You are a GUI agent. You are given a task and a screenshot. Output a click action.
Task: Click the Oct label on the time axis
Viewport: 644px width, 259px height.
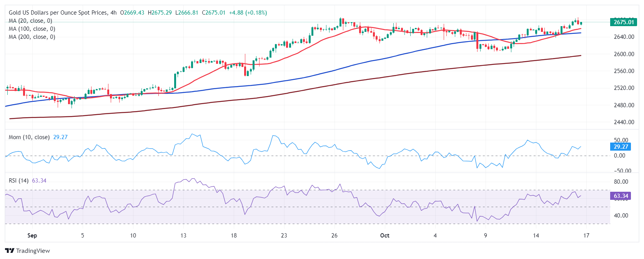[384, 235]
